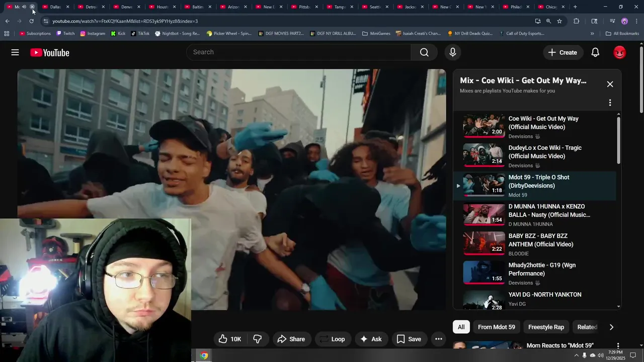The height and width of the screenshot is (362, 644).
Task: Click the playlist panel scrollbar
Action: coord(618,139)
